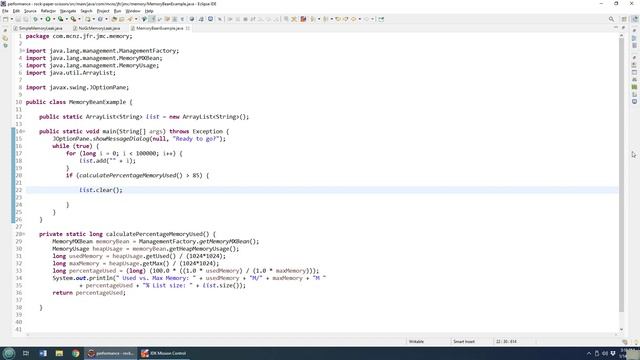
Task: Click the list.clear(); line in the editor
Action: (x=101, y=190)
